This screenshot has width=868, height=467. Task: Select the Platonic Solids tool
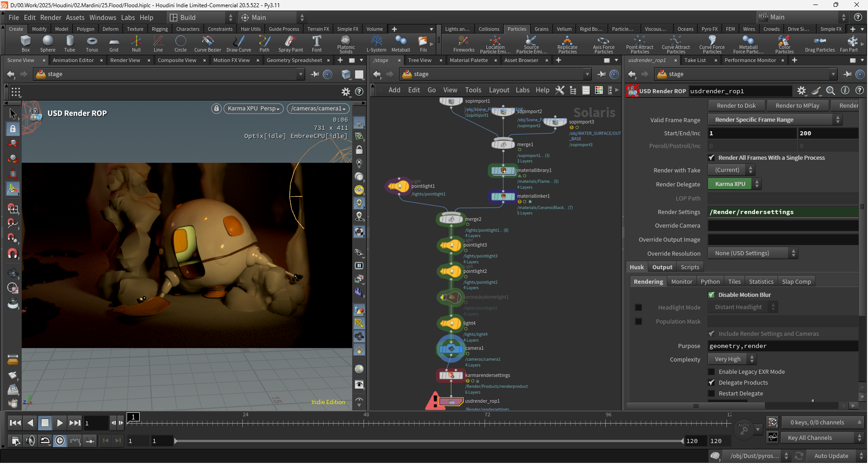click(346, 44)
